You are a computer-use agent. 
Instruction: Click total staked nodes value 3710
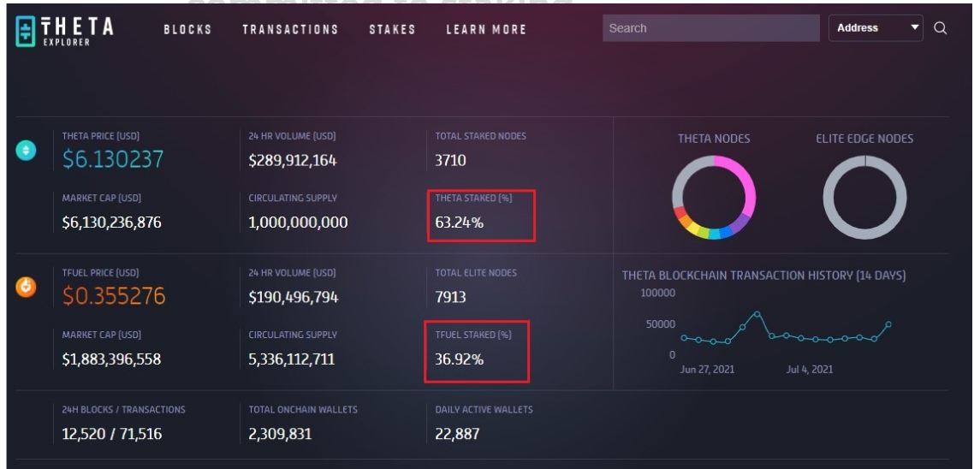pyautogui.click(x=450, y=161)
